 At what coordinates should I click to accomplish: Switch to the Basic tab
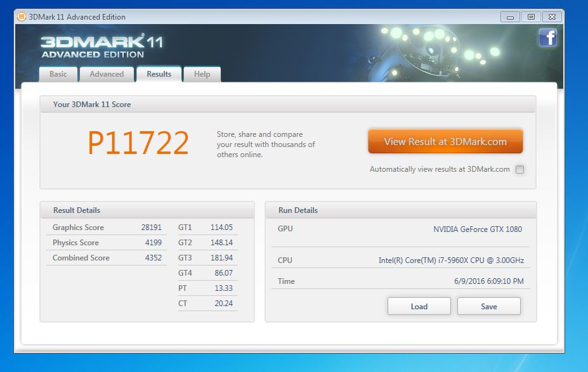[x=58, y=74]
